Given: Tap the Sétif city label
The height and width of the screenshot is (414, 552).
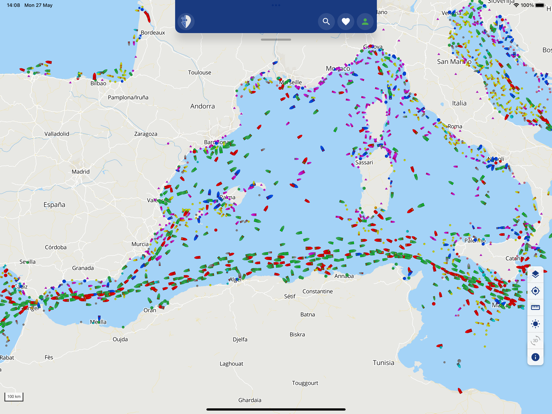Looking at the screenshot, I should (290, 296).
